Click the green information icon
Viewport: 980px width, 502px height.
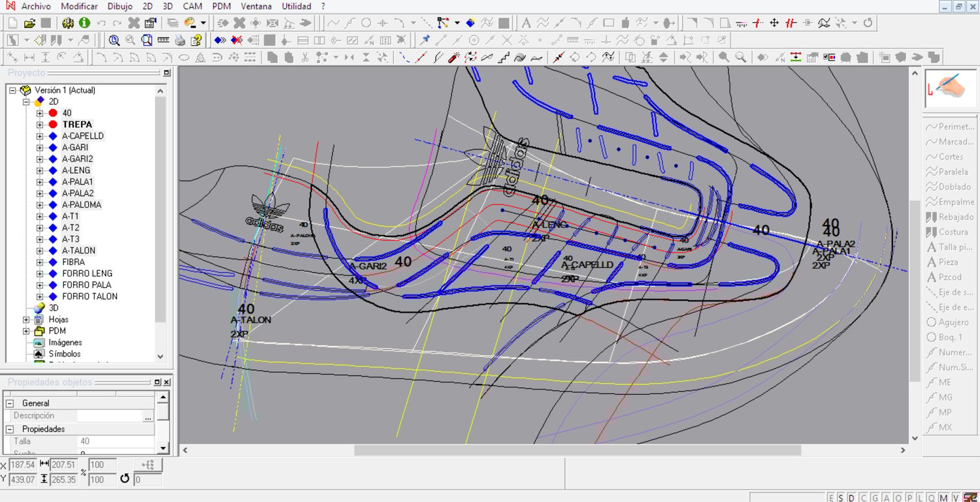point(84,23)
